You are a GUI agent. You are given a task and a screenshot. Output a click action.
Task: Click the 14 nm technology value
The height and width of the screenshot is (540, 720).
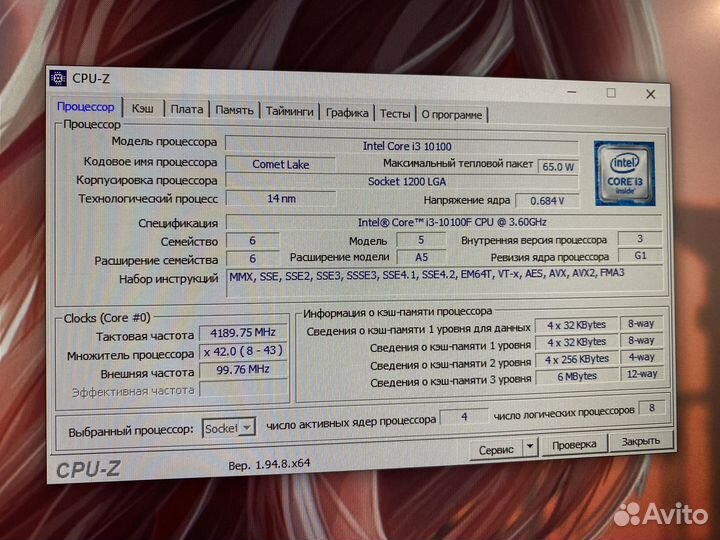click(x=281, y=199)
